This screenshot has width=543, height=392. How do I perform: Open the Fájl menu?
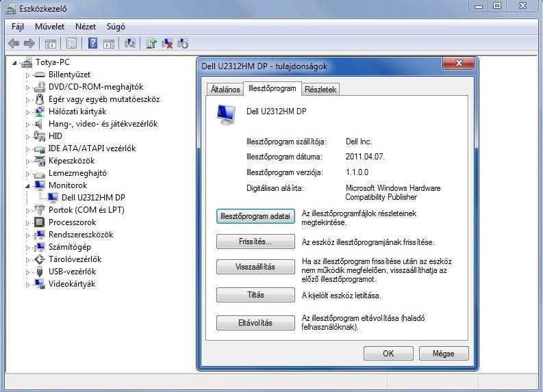coord(18,27)
